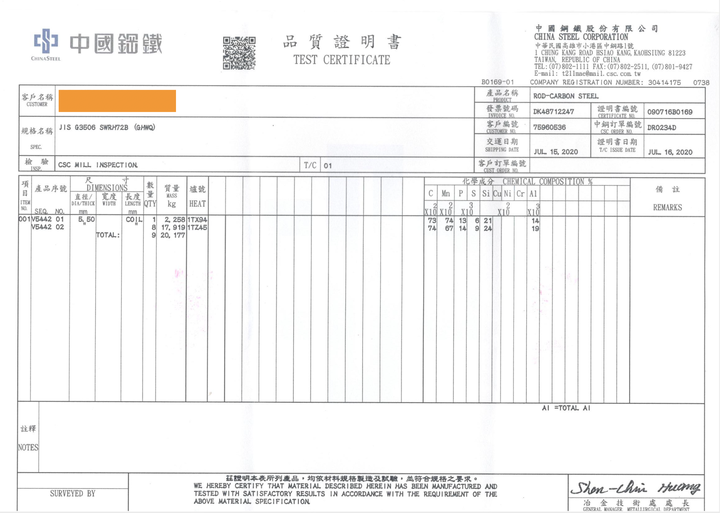Click the 'Si' element column header
Screen dimensions: 720x513
point(486,194)
